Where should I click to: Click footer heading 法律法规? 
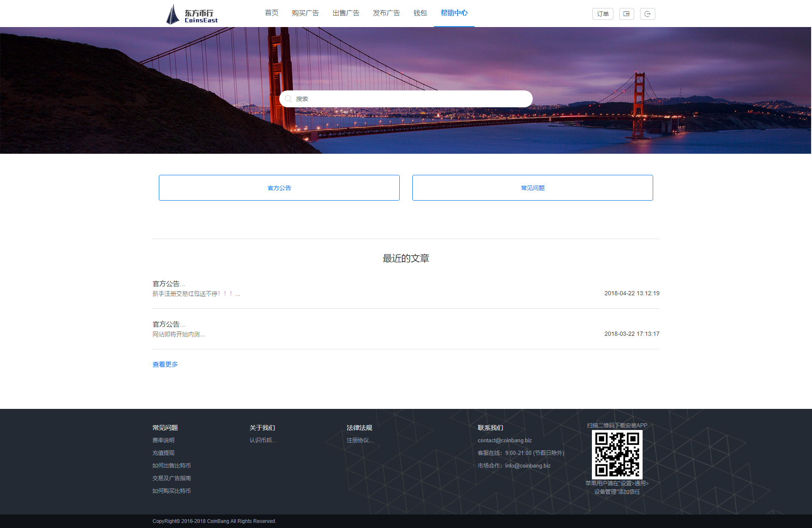pos(360,427)
